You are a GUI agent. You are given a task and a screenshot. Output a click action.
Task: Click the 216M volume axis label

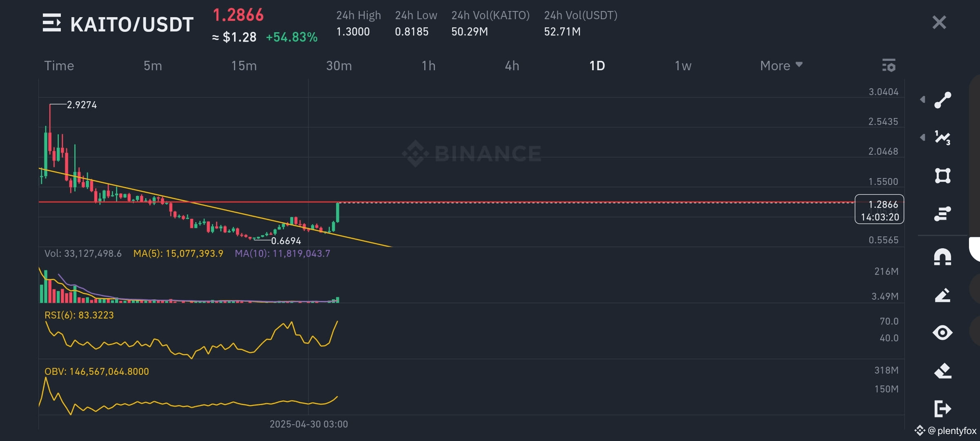tap(886, 272)
